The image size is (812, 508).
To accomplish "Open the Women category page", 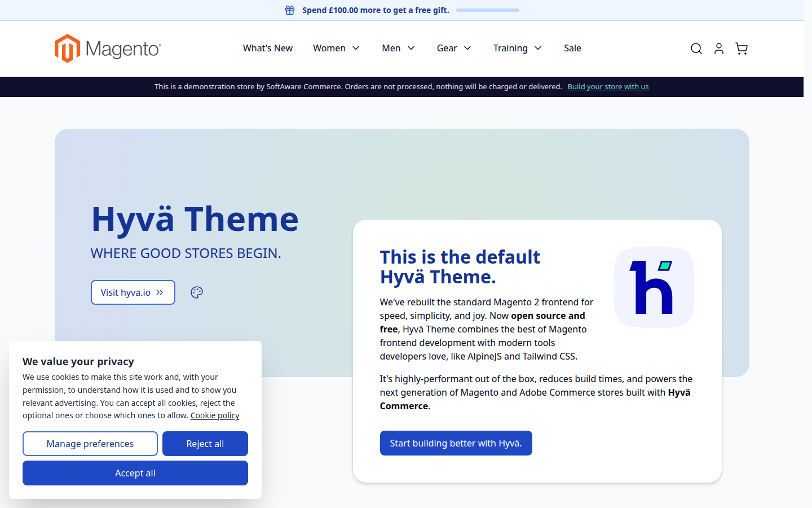I will [329, 49].
